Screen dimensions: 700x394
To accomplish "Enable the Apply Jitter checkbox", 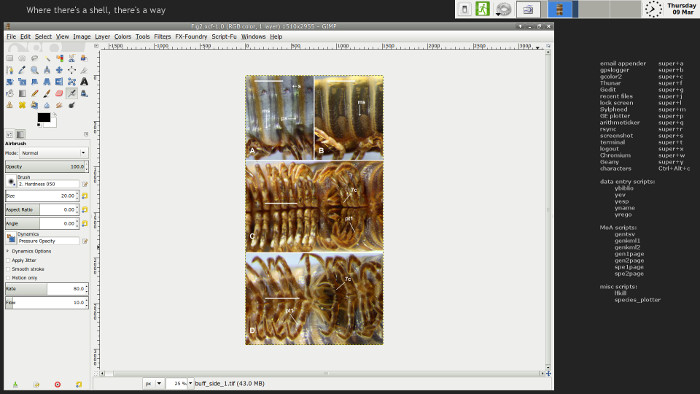I will point(8,260).
